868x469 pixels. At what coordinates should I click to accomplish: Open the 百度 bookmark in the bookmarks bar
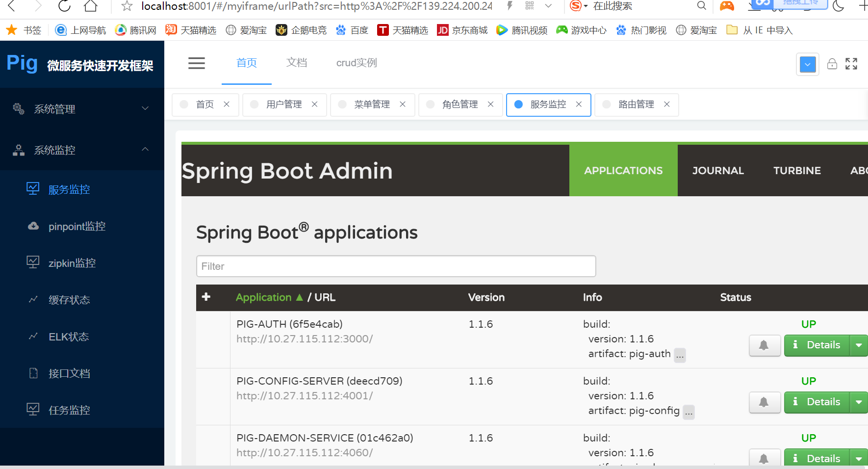352,30
